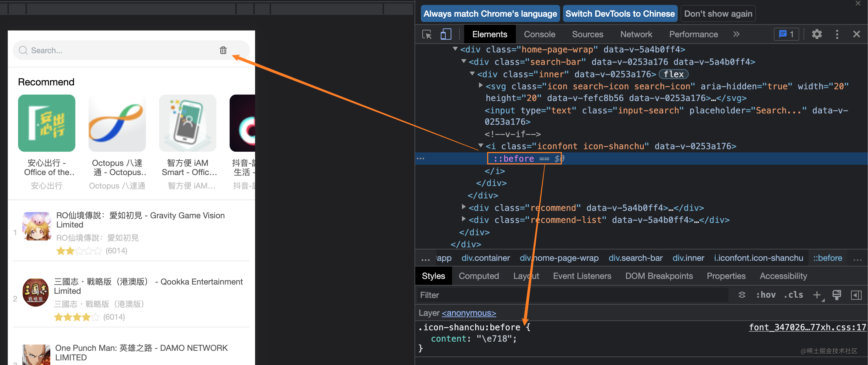
Task: Open DevTools settings gear
Action: pos(817,34)
